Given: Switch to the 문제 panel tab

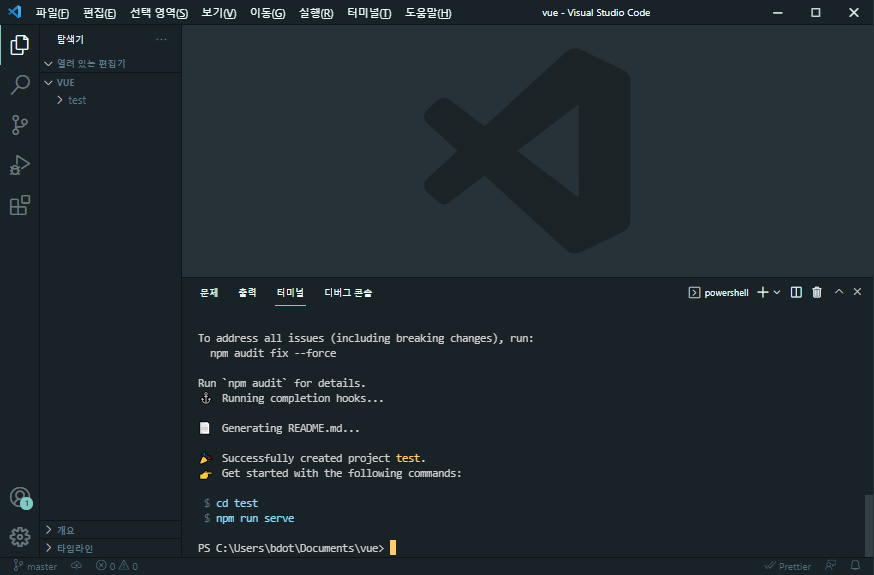Looking at the screenshot, I should pyautogui.click(x=209, y=293).
